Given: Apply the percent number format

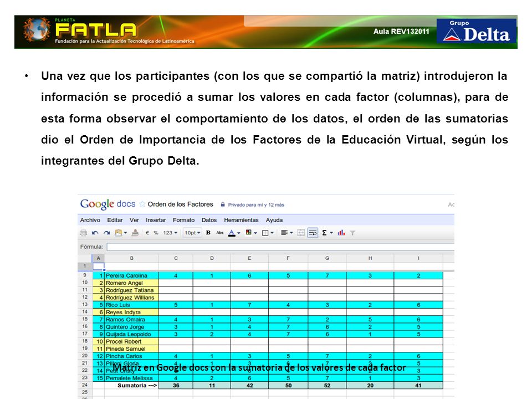Looking at the screenshot, I should (156, 233).
